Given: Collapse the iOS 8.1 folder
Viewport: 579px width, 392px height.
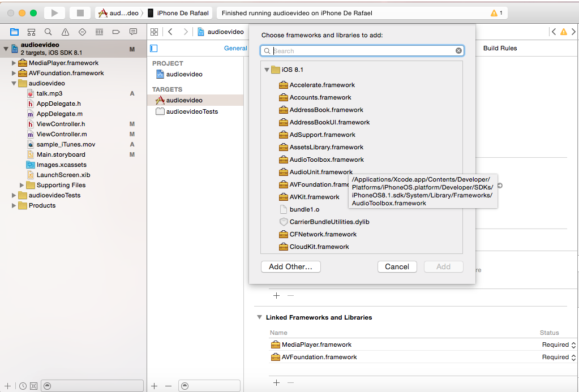Looking at the screenshot, I should (x=267, y=70).
